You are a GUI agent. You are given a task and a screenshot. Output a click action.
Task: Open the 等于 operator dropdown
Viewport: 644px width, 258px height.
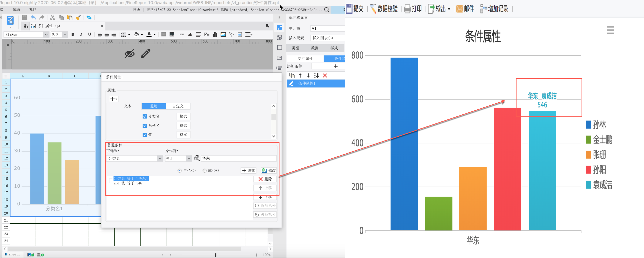189,159
